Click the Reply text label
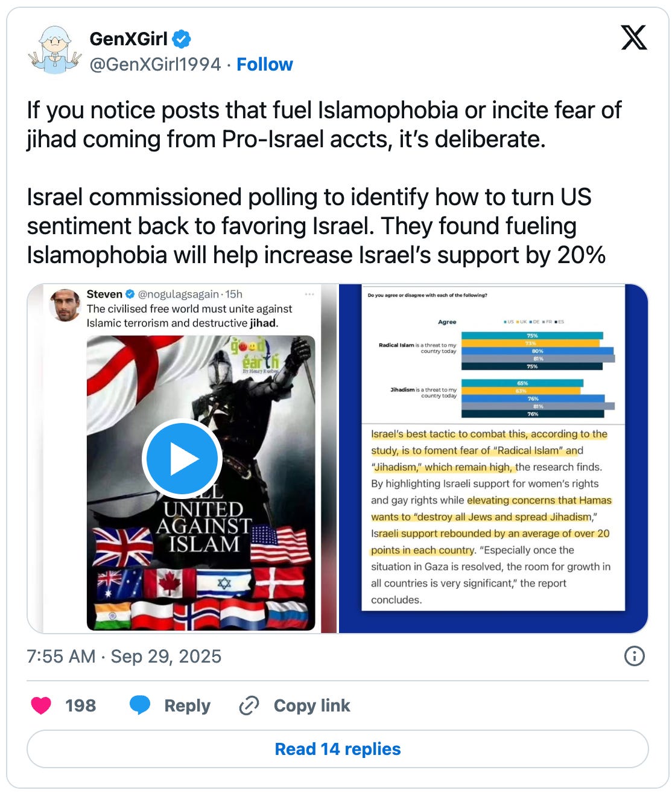This screenshot has width=672, height=799. coord(187,705)
